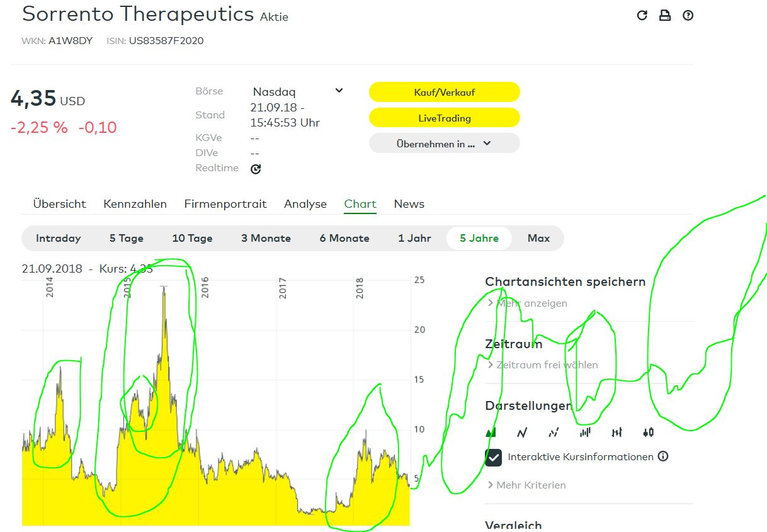Switch to the Kennzahlen tab
Viewport: 767px width, 532px height.
tap(135, 204)
